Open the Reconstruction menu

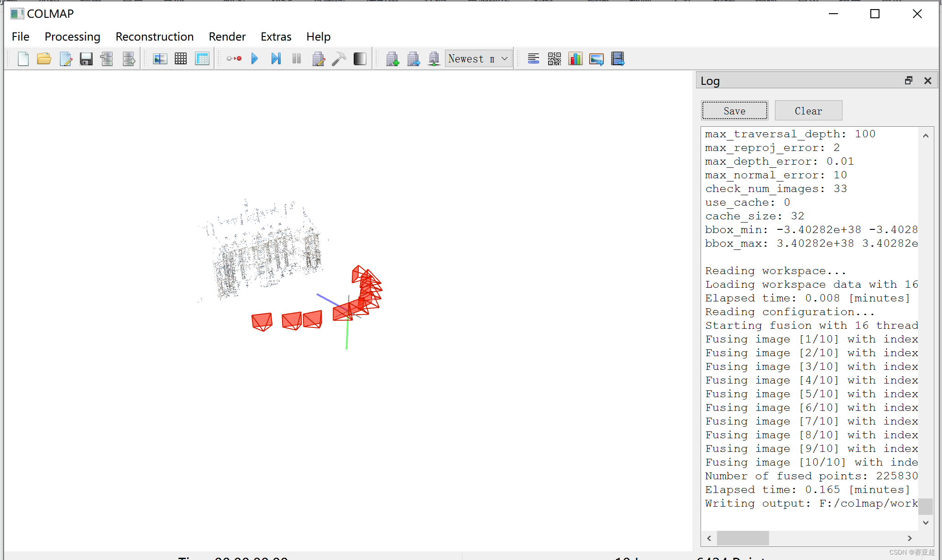point(155,36)
